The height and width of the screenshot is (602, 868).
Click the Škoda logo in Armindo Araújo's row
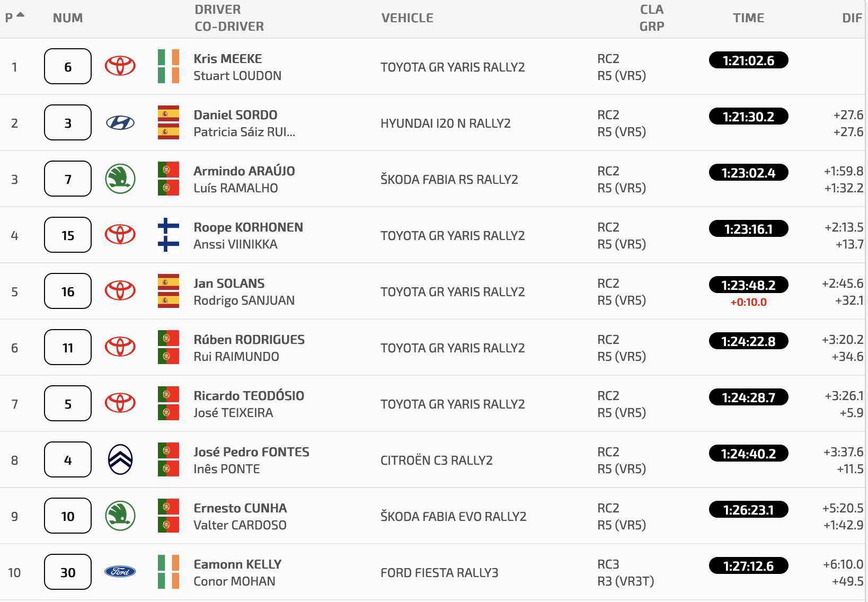pos(120,179)
